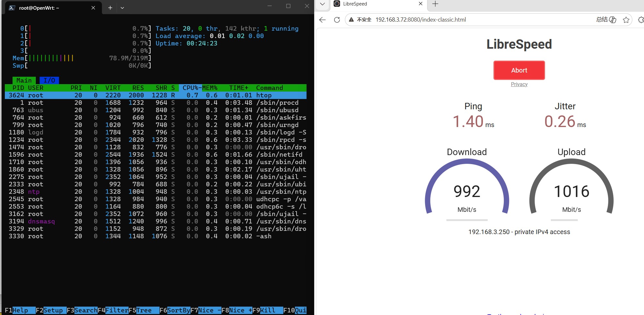Click the browser back arrow
644x315 pixels.
(x=322, y=20)
